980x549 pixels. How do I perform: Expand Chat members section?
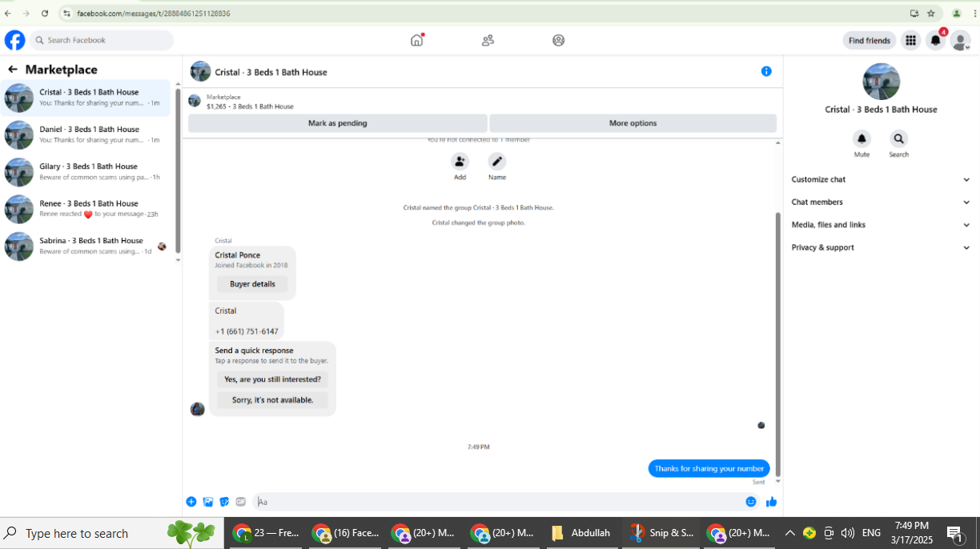tap(881, 202)
